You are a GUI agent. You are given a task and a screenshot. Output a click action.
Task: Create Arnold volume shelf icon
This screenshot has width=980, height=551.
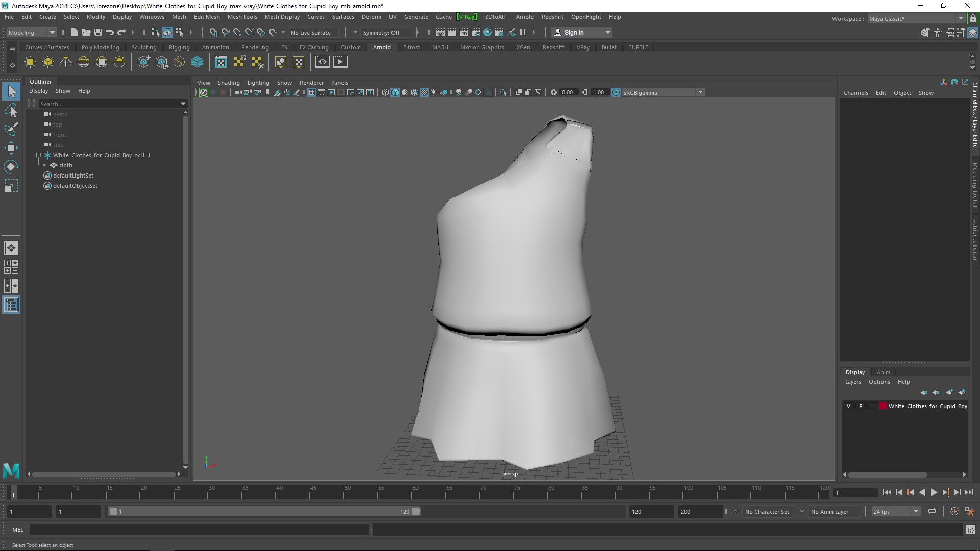197,62
